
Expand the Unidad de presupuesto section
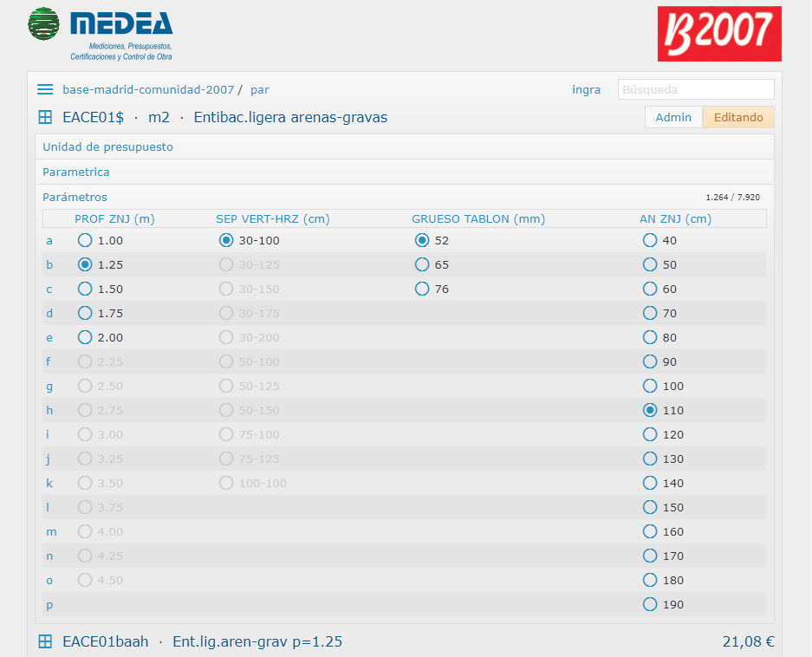[107, 147]
